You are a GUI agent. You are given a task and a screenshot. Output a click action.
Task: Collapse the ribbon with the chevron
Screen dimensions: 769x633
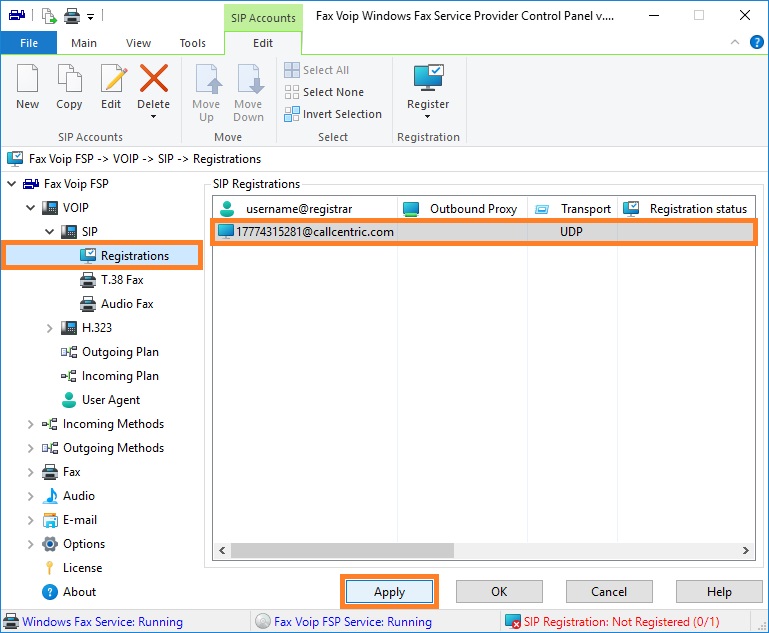(735, 42)
